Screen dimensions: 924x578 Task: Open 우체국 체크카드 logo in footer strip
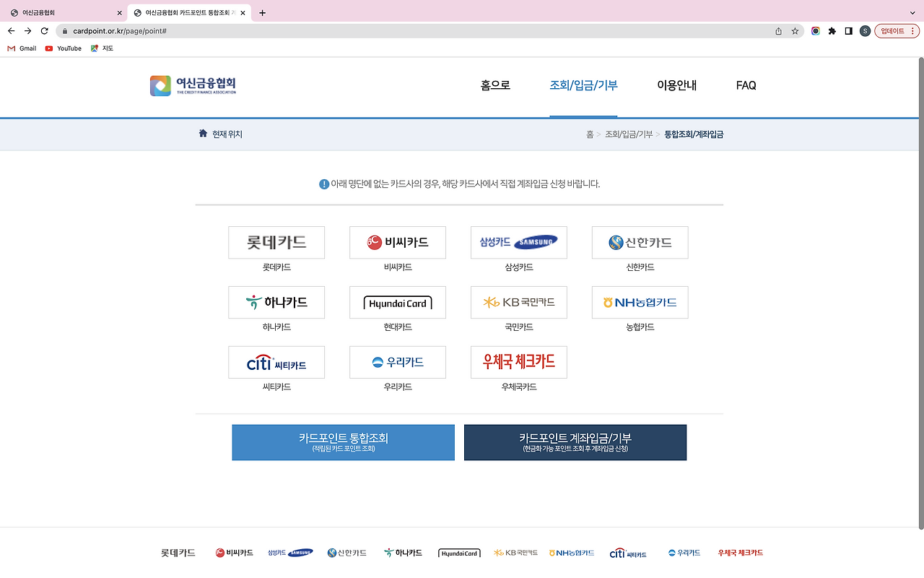(x=741, y=553)
